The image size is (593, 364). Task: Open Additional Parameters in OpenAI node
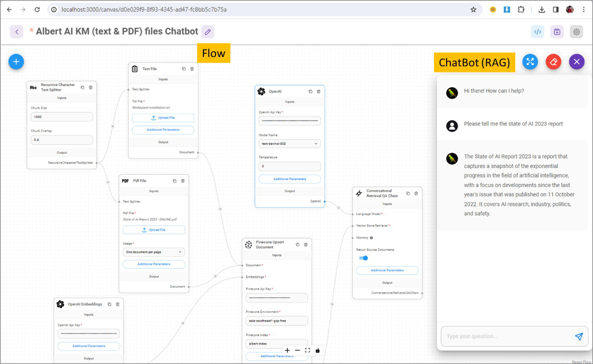(290, 179)
